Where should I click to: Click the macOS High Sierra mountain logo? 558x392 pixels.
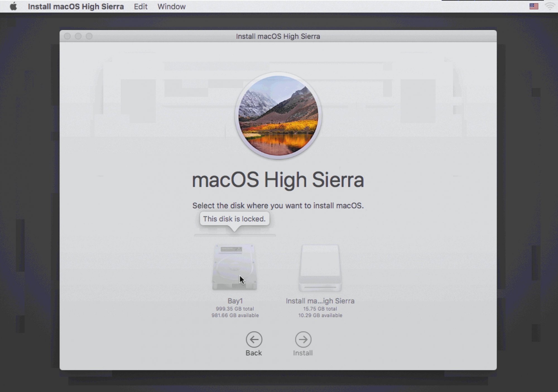(x=278, y=116)
